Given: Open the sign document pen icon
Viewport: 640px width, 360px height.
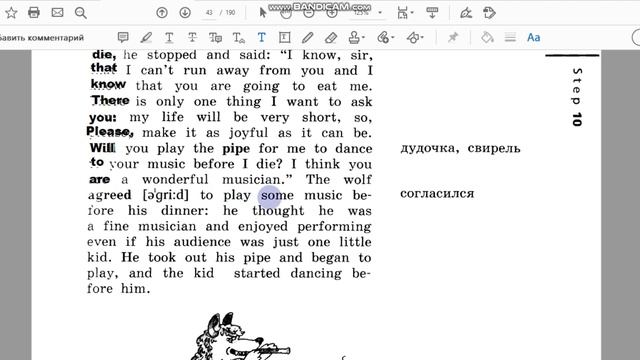Looking at the screenshot, I should point(466,13).
